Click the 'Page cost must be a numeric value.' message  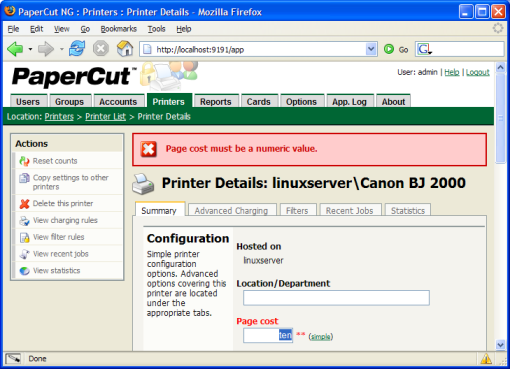click(x=241, y=149)
